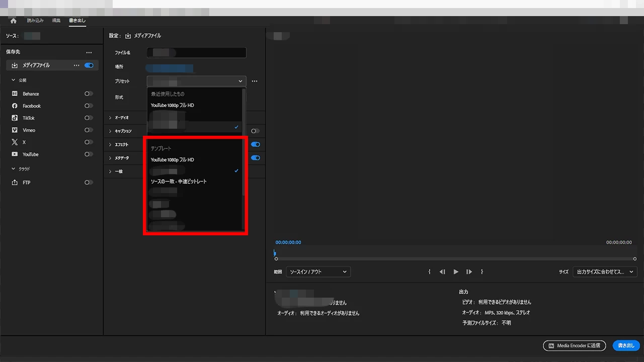Image resolution: width=644 pixels, height=362 pixels.
Task: Open メディアファイル row more options
Action: (76, 65)
